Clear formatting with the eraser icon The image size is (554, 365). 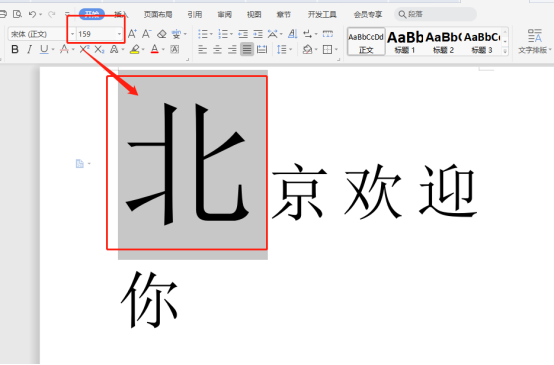click(x=162, y=34)
